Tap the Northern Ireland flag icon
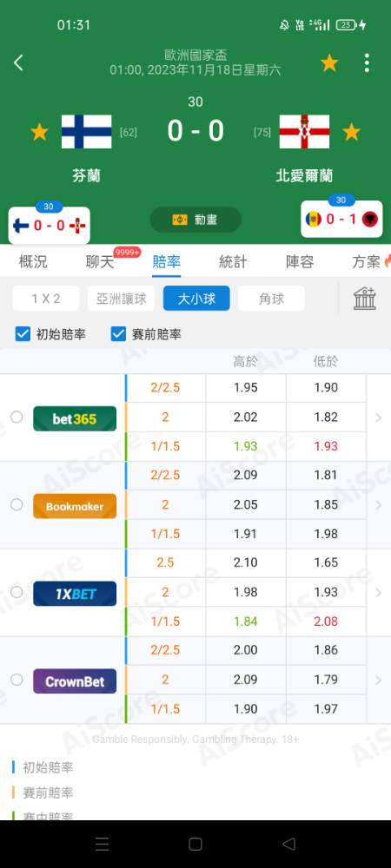This screenshot has height=868, width=391. pos(304,132)
